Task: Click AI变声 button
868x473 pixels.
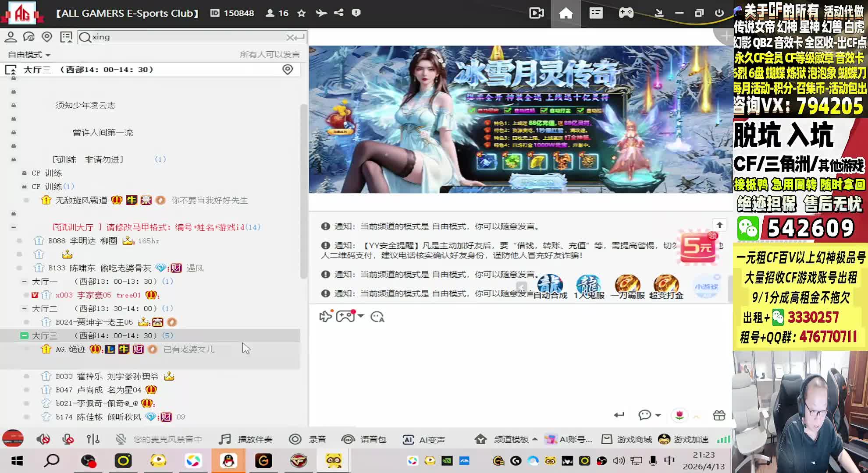Action: coord(423,439)
